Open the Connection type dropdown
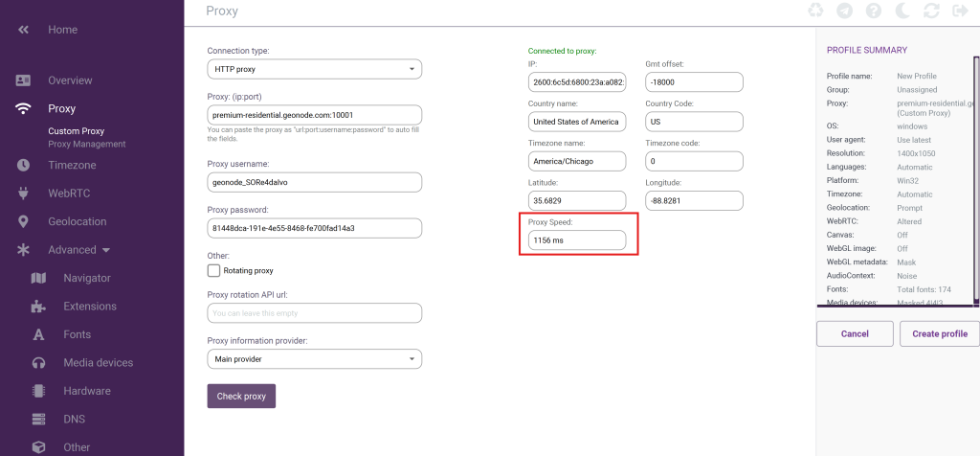This screenshot has width=980, height=456. [314, 69]
